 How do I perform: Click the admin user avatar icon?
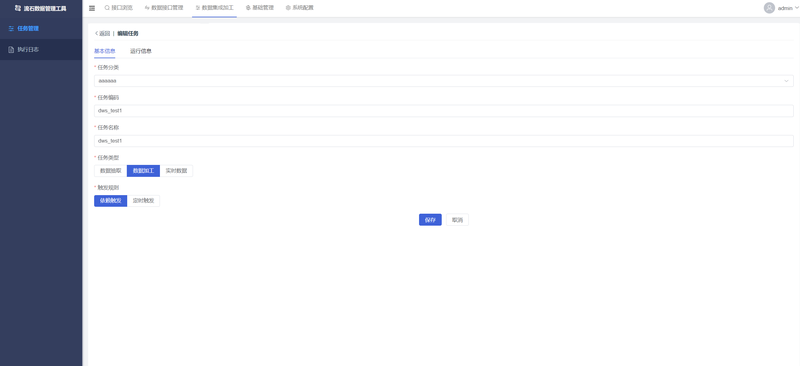point(769,8)
